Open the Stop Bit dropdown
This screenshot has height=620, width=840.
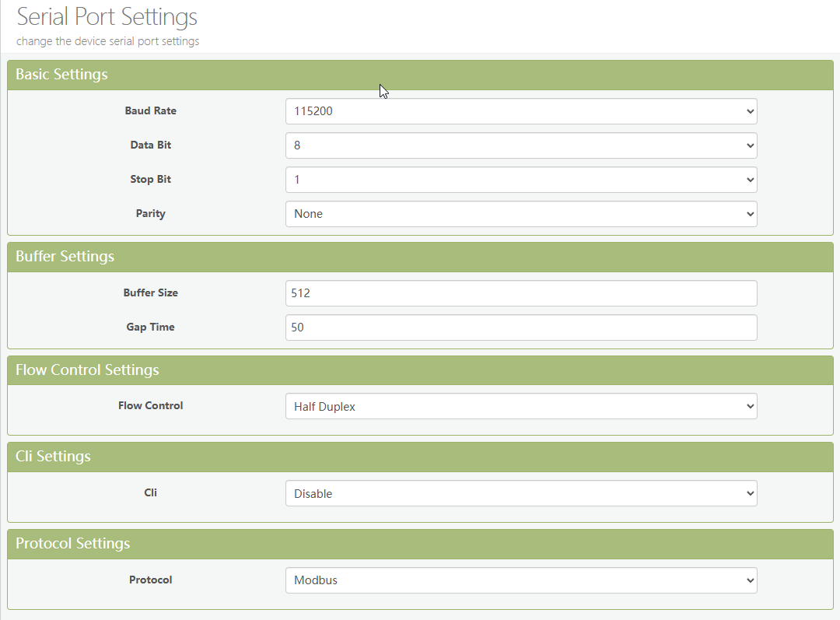520,180
